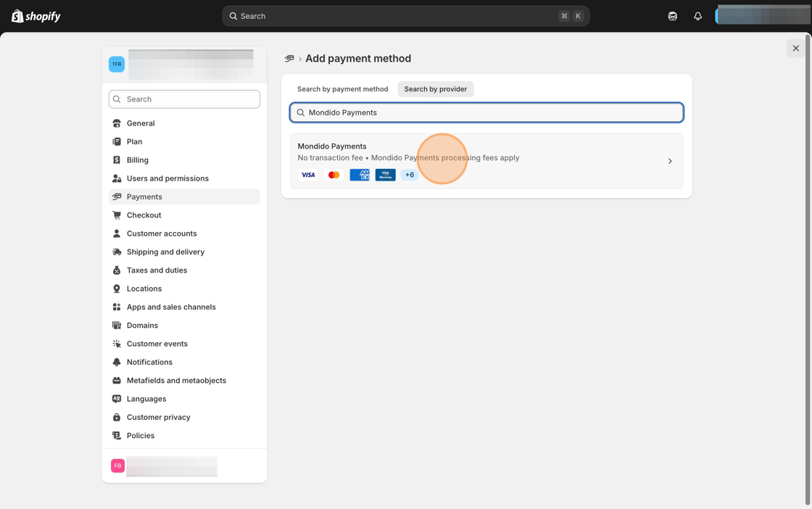Open Customer privacy settings
This screenshot has height=509, width=812.
[x=184, y=418]
